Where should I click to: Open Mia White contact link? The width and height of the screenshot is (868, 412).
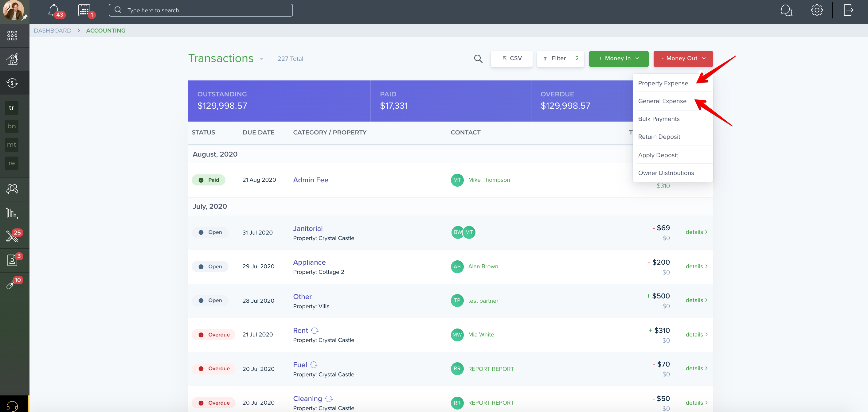[x=481, y=335]
